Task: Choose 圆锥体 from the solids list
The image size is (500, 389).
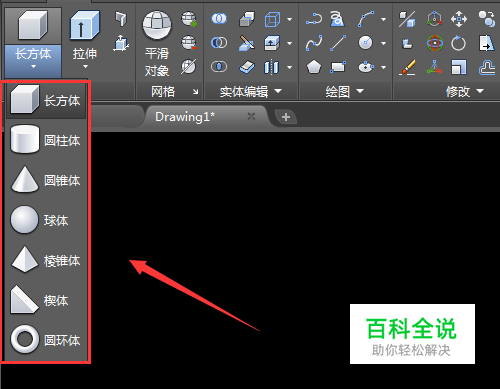Action: pos(46,180)
